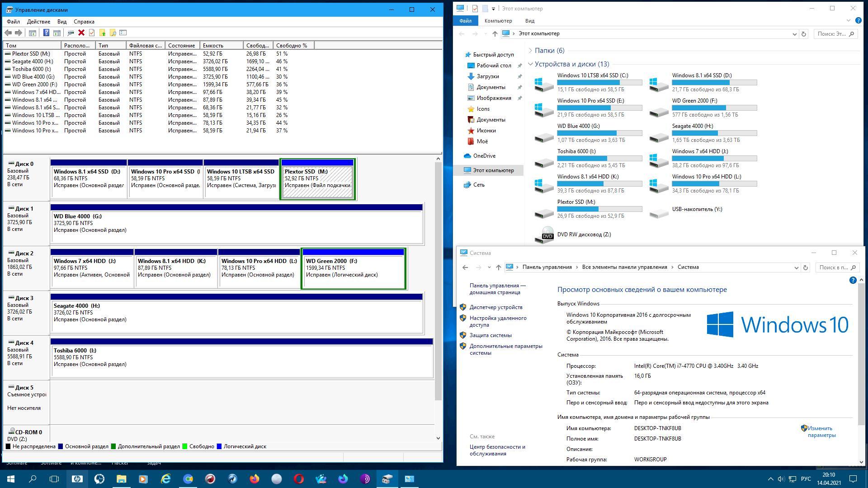Viewport: 868px width, 488px height.
Task: Show hidden system tray icons chevron
Action: pyautogui.click(x=770, y=479)
